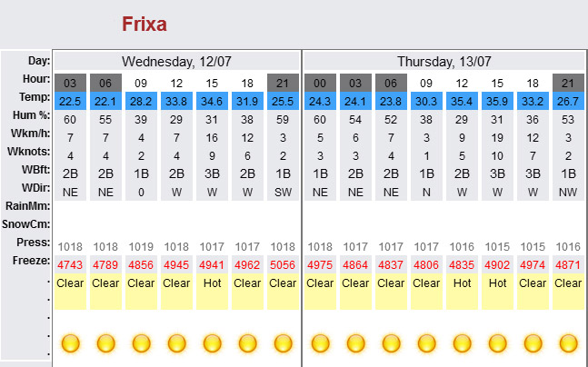The width and height of the screenshot is (588, 367).
Task: Open the Frixa location title
Action: 145,24
